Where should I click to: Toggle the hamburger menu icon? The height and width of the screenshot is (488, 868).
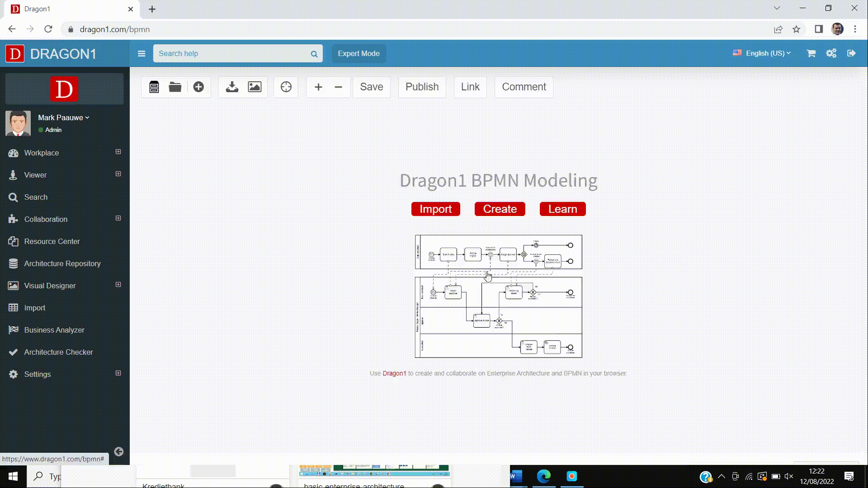click(x=142, y=54)
